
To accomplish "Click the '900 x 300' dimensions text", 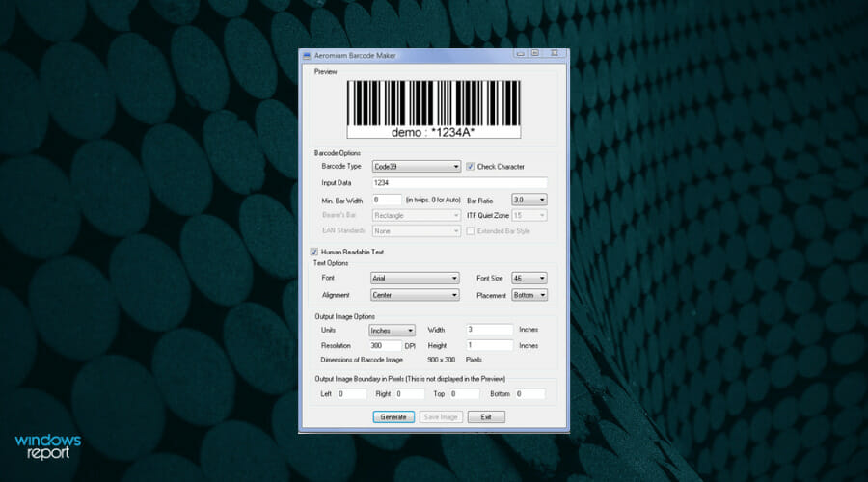I will (441, 360).
